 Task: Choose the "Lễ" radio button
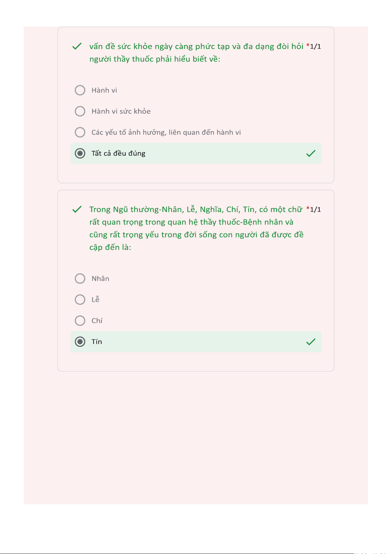[80, 300]
